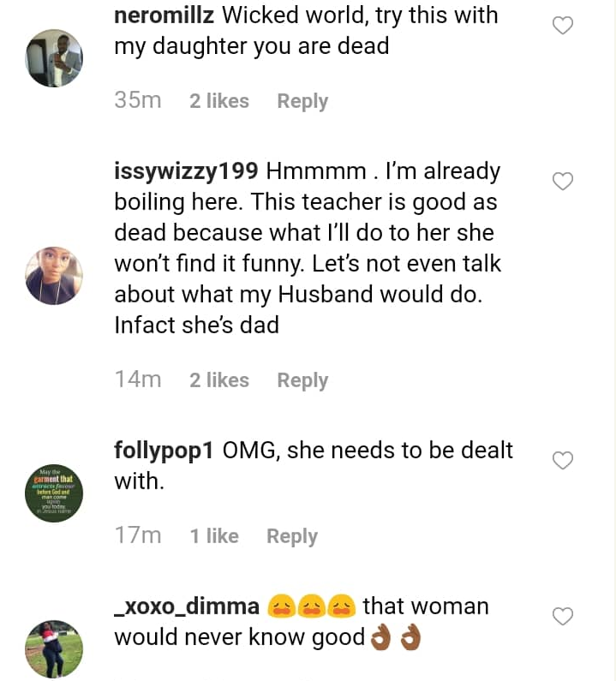Show who liked issywizzy199's comment
The image size is (616, 681).
219,380
